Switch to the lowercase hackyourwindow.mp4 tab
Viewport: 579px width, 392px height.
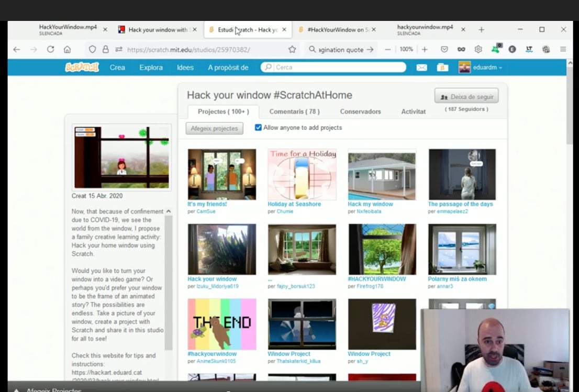point(425,29)
